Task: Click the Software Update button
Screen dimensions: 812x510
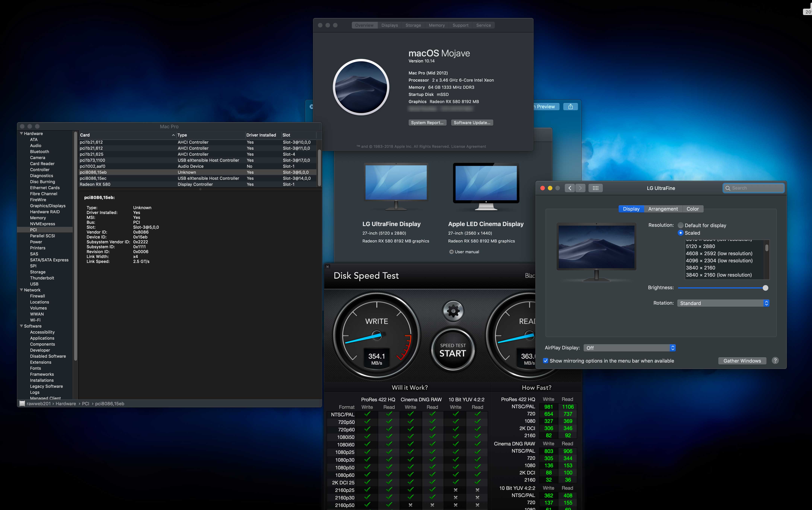Action: [472, 123]
